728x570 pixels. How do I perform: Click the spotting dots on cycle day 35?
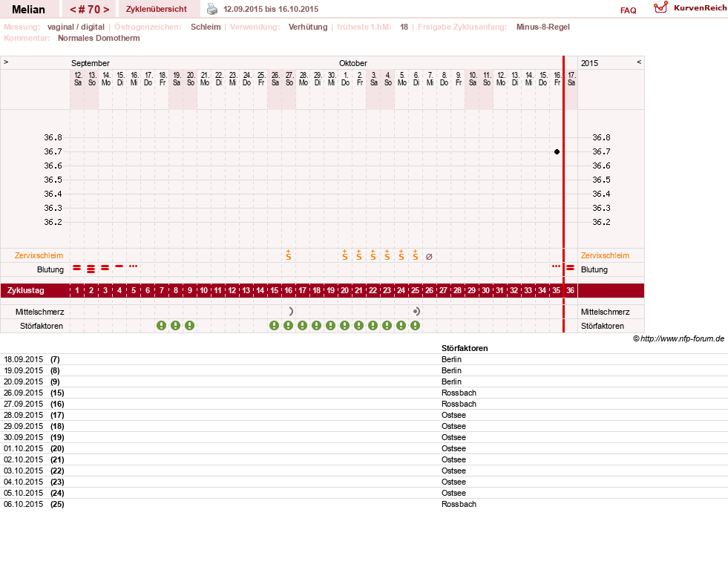(x=557, y=266)
